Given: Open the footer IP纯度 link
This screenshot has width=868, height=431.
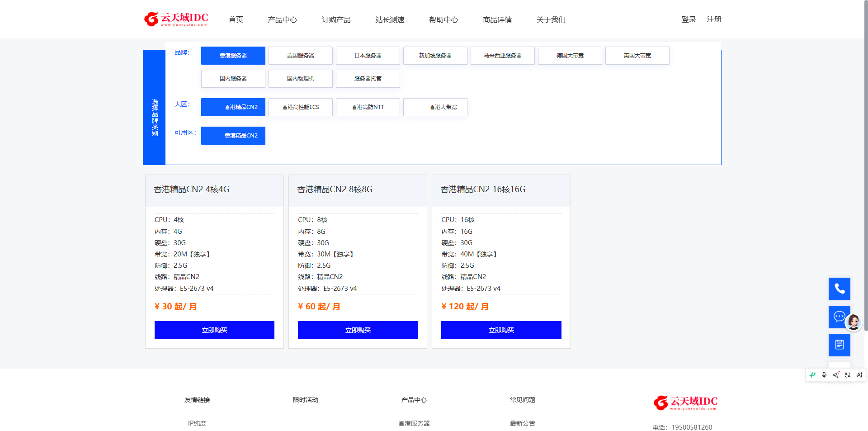Looking at the screenshot, I should (197, 423).
